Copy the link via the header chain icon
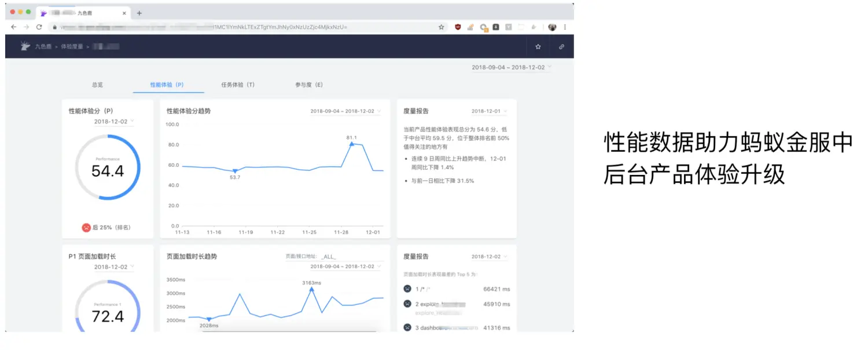 coord(561,46)
